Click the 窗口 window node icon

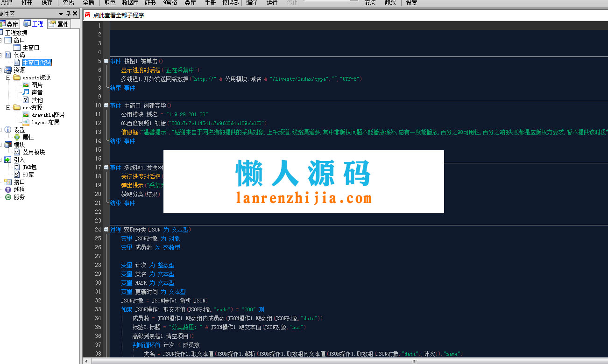tap(8, 40)
